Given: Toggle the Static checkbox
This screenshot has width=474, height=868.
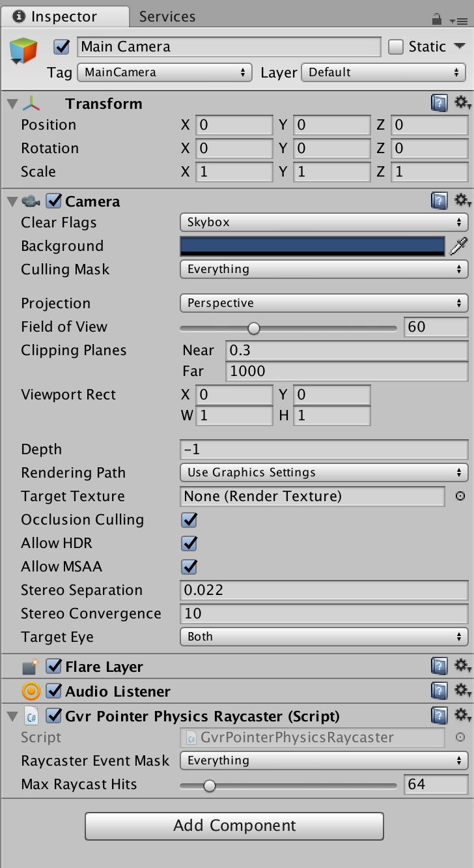Looking at the screenshot, I should pos(396,47).
